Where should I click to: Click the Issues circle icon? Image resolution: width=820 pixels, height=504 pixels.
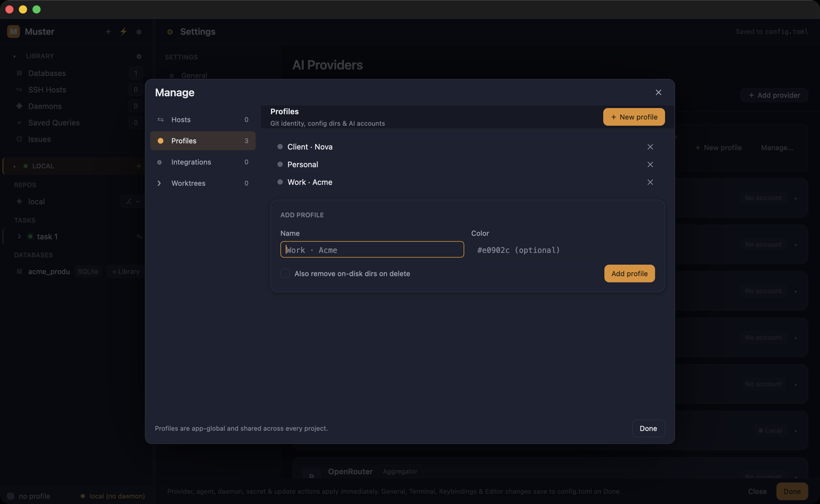click(19, 139)
